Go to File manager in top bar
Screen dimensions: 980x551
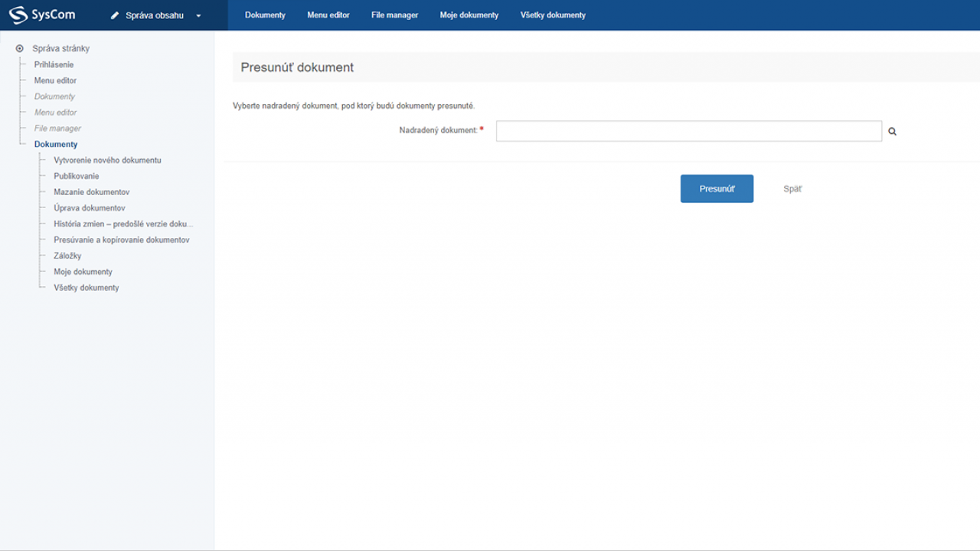click(394, 15)
